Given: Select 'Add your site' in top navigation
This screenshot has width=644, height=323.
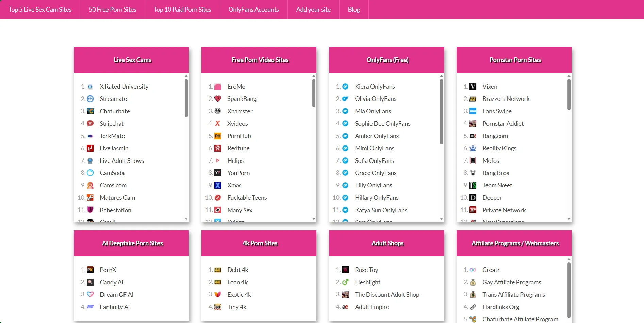Looking at the screenshot, I should click(x=313, y=10).
